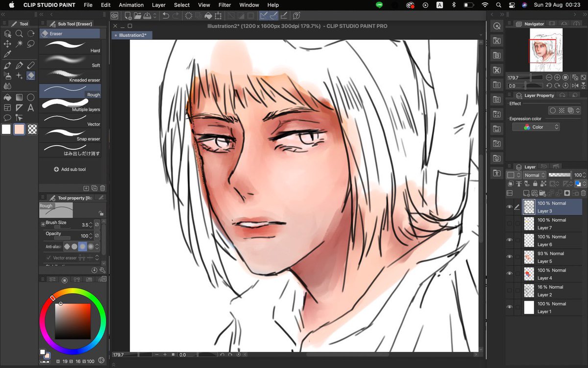Click the Zoom out button in Navigator
This screenshot has height=368, width=588.
pyautogui.click(x=549, y=78)
